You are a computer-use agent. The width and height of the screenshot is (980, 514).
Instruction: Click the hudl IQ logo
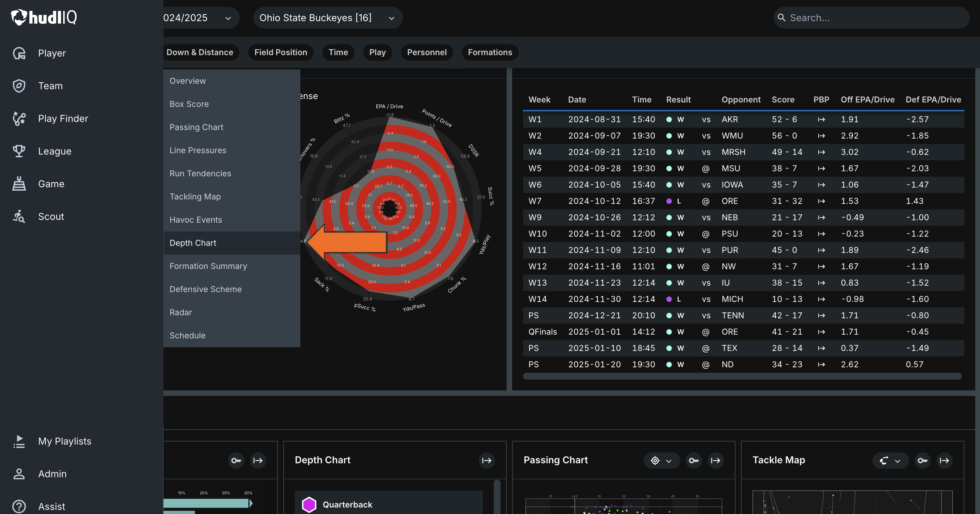(x=44, y=17)
